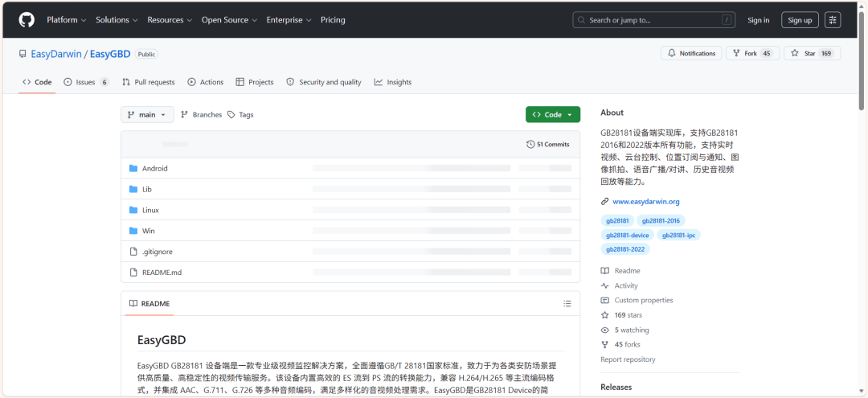The image size is (868, 398).
Task: Click the Linux folder icon
Action: 133,210
